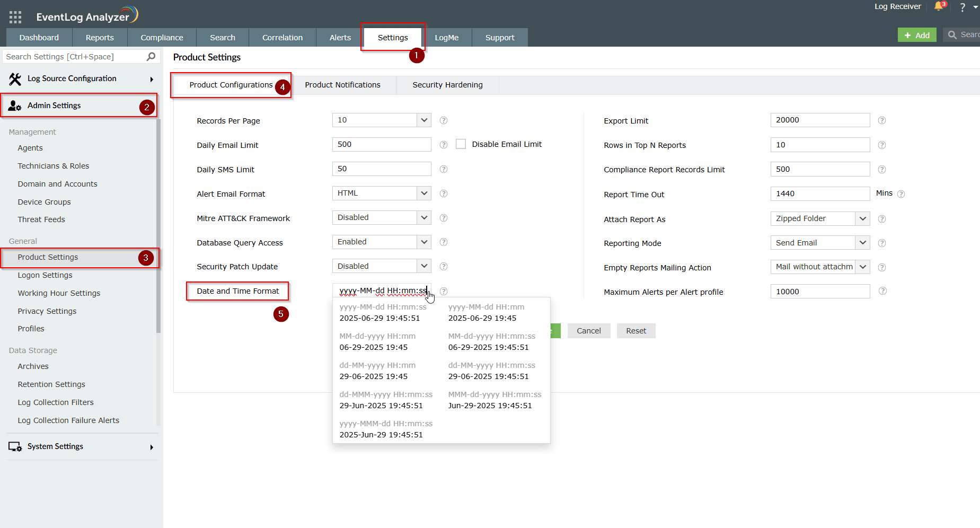Show help for Daily Email Limit

click(x=444, y=145)
